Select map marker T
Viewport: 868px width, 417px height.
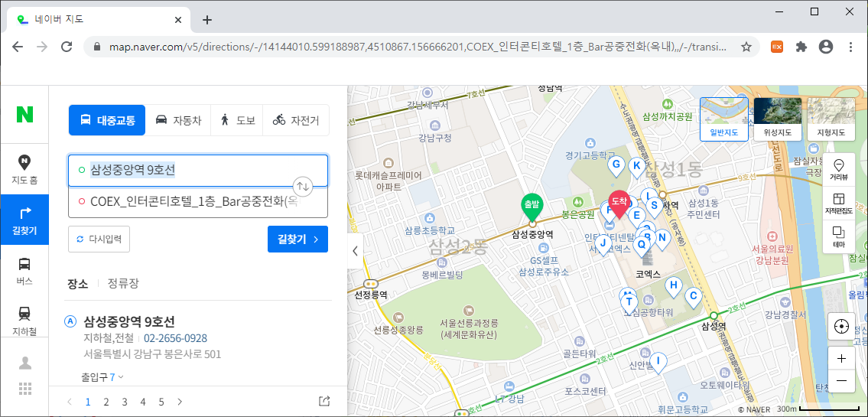pos(629,302)
